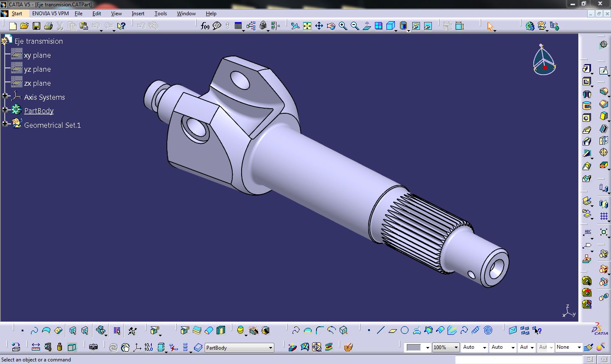The height and width of the screenshot is (364, 611).
Task: Open the File menu
Action: coord(79,14)
